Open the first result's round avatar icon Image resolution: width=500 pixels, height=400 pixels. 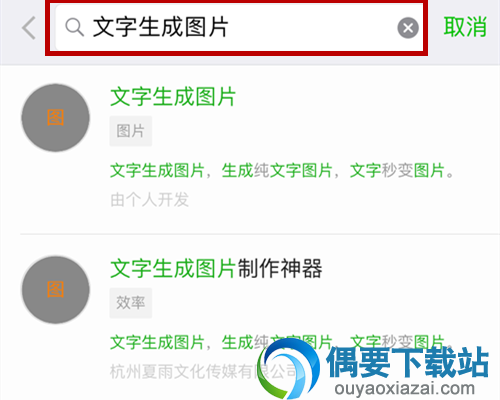(x=56, y=118)
